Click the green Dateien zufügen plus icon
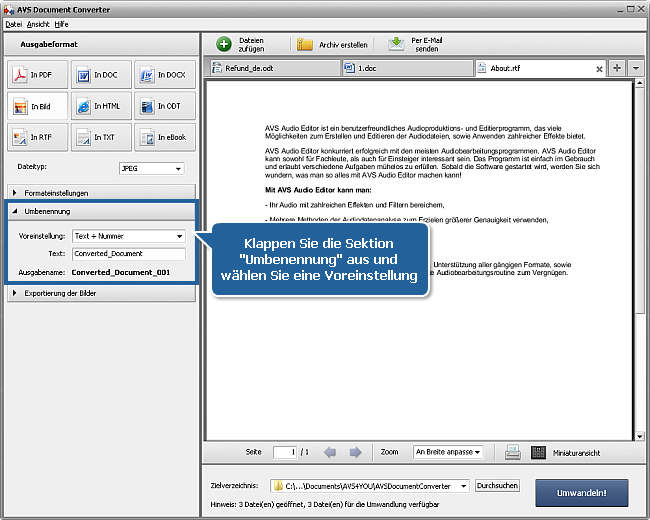Screen dimensions: 650x520 (x=224, y=44)
